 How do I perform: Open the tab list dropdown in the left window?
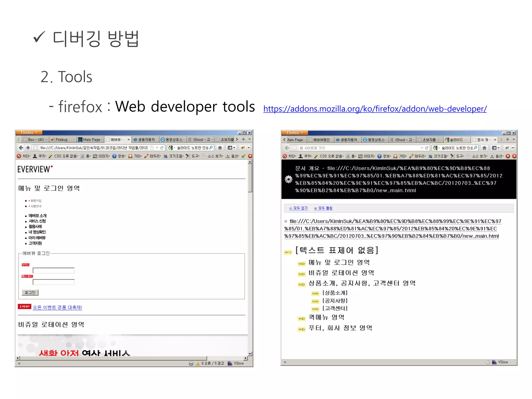[250, 139]
